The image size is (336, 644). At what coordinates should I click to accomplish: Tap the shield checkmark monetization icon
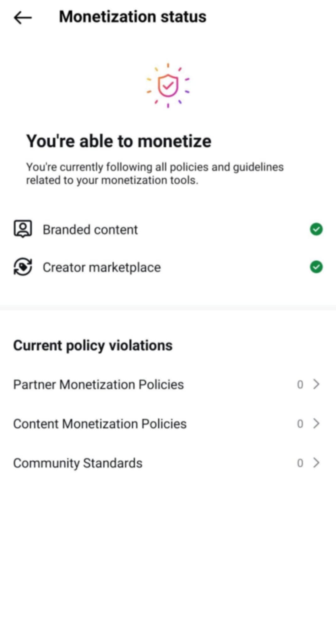coord(168,85)
